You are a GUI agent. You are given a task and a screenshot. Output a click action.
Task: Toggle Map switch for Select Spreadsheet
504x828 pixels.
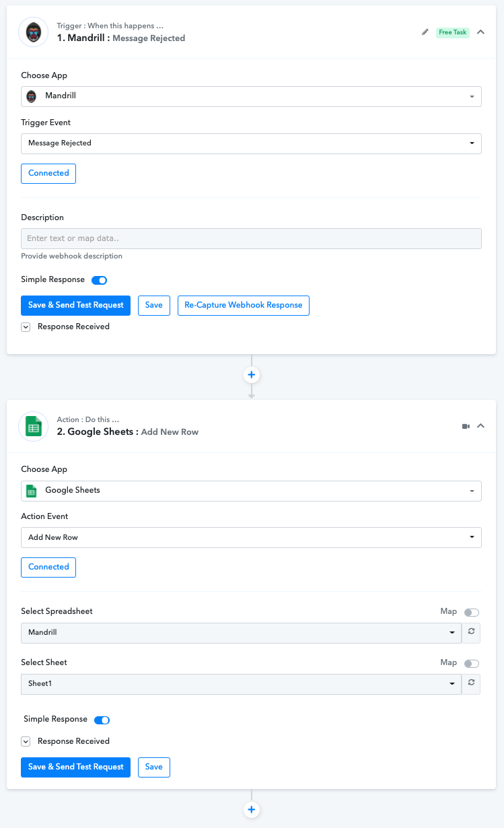[x=472, y=613]
